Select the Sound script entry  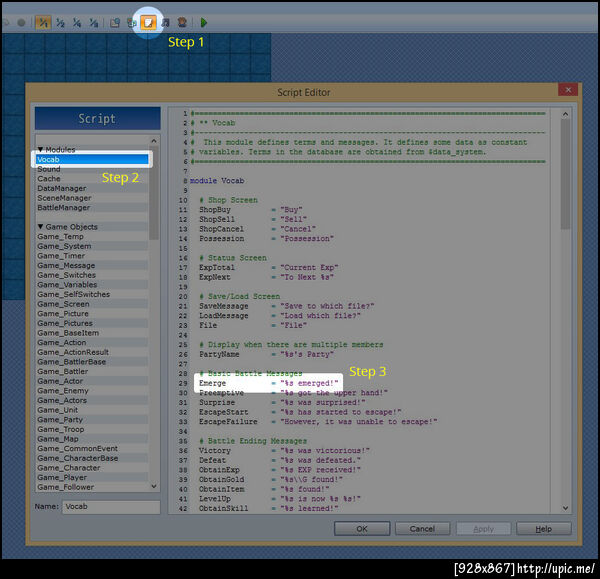pyautogui.click(x=92, y=169)
